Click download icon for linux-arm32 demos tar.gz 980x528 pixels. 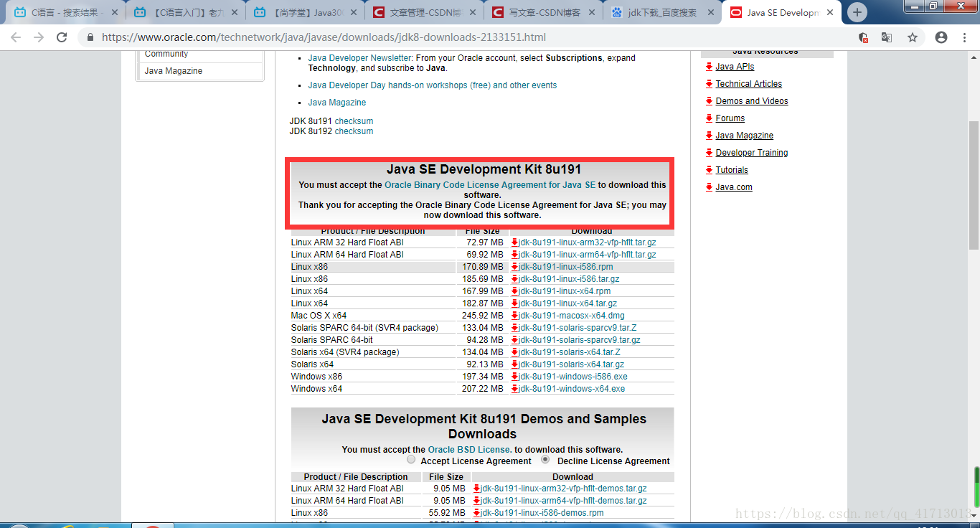click(x=477, y=489)
